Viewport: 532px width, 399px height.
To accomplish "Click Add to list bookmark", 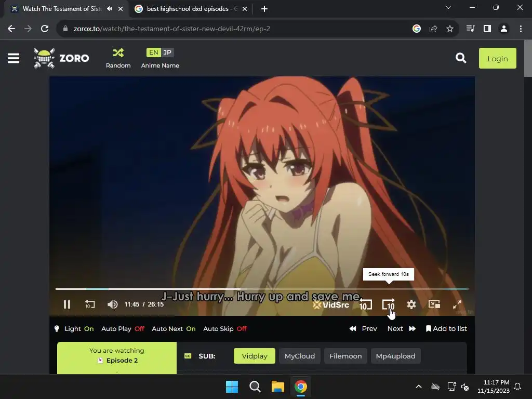I will tap(446, 329).
